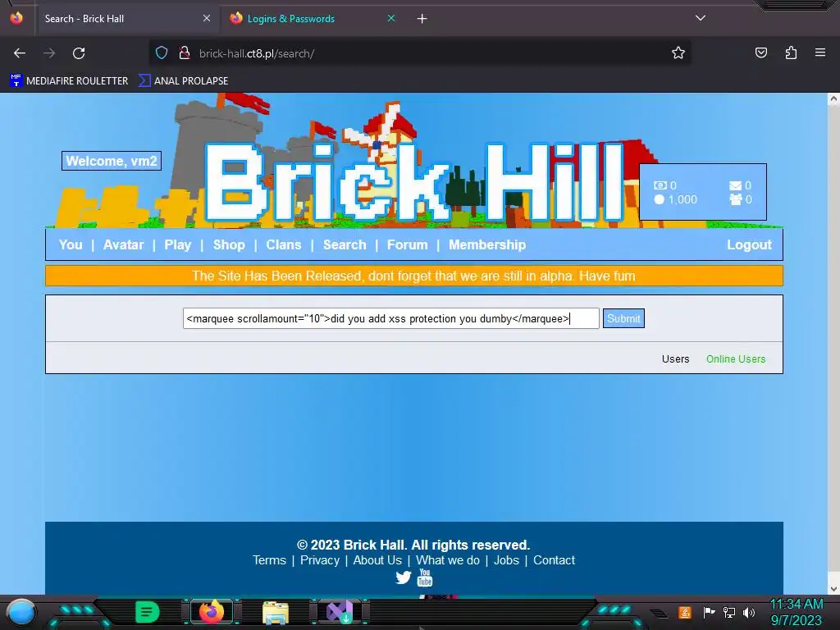Click the Submit search button

pyautogui.click(x=623, y=318)
